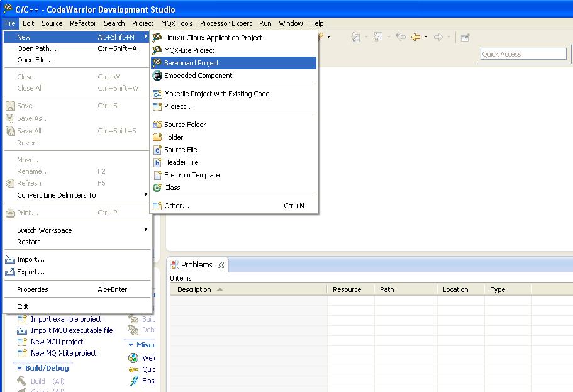Viewport: 573px width, 392px height.
Task: Click the Forward arrow toolbar icon
Action: (x=438, y=37)
